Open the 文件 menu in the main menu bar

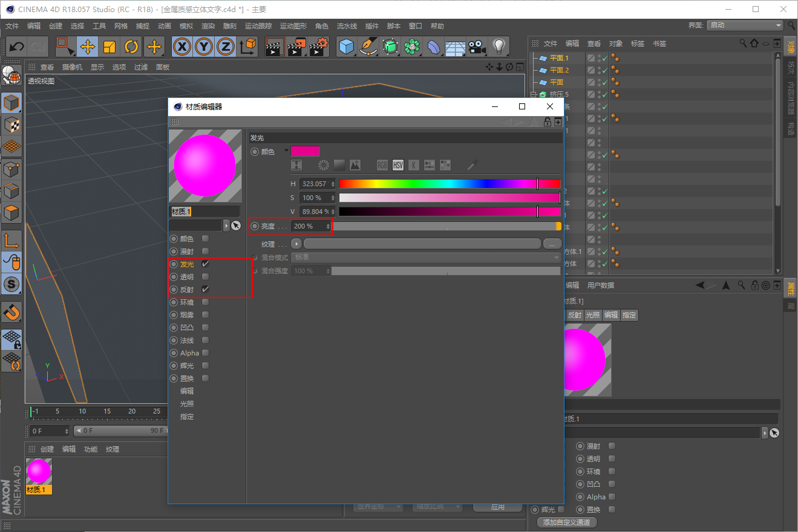12,26
